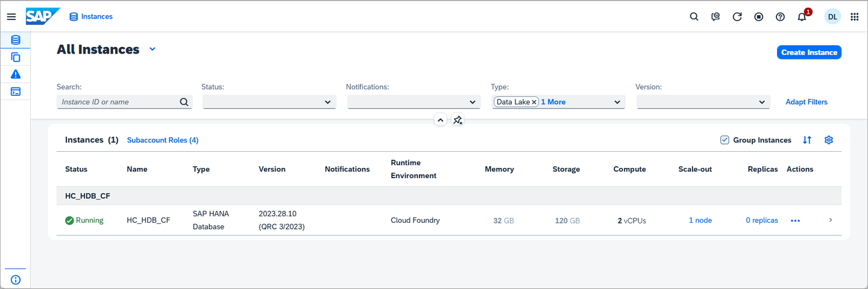
Task: Open the feedback chat icon in header
Action: [x=715, y=17]
